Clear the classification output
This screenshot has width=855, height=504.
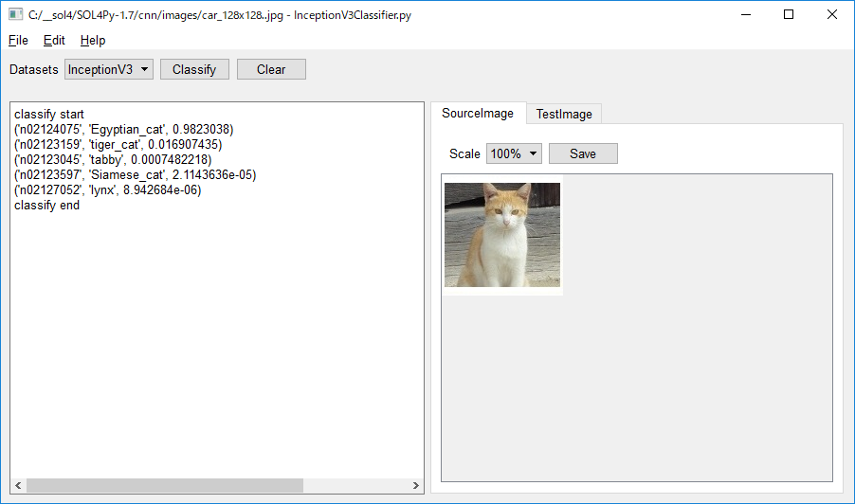pos(271,70)
